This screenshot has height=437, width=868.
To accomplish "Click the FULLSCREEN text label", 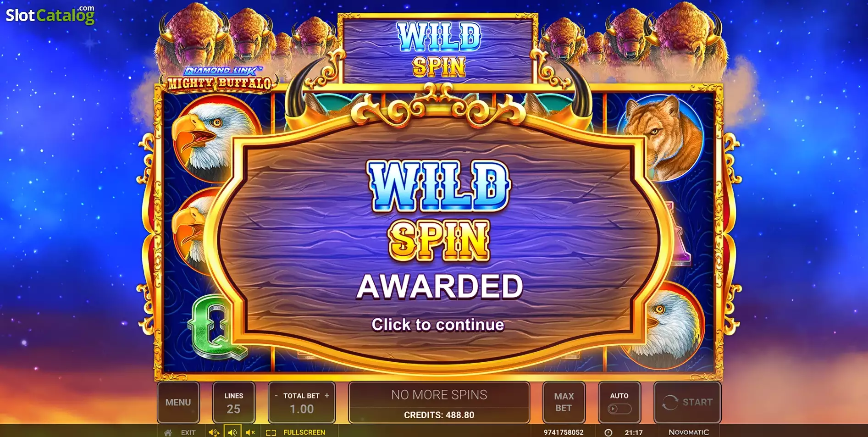I will click(x=304, y=432).
